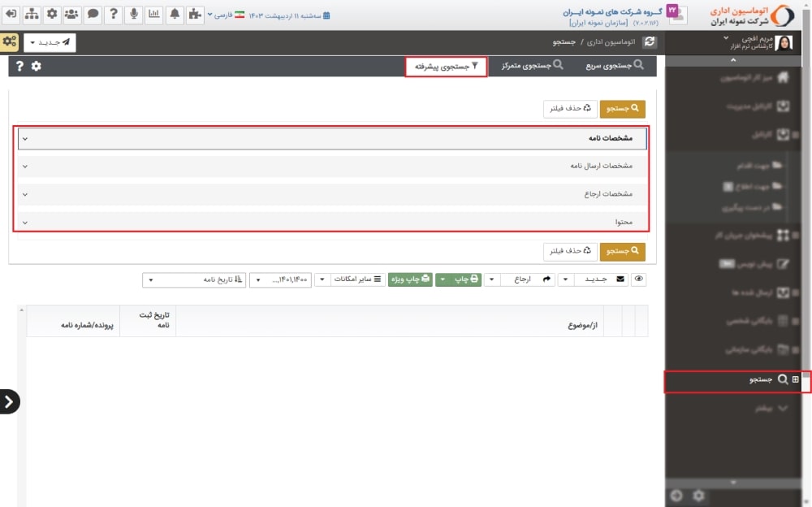Click the notifications bell icon
The image size is (812, 507).
point(175,15)
